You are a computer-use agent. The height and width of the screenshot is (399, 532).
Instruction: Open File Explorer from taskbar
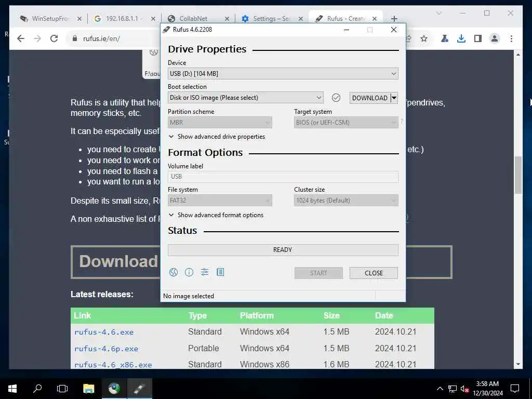[x=88, y=389]
